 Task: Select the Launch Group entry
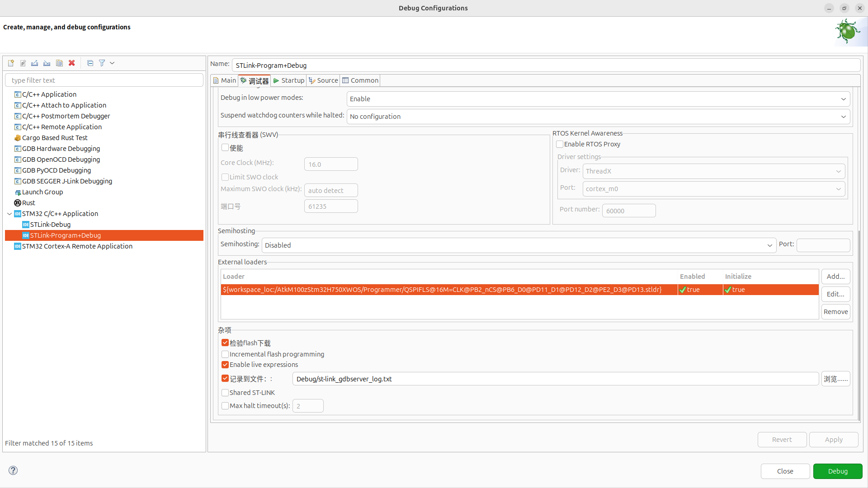tap(42, 192)
